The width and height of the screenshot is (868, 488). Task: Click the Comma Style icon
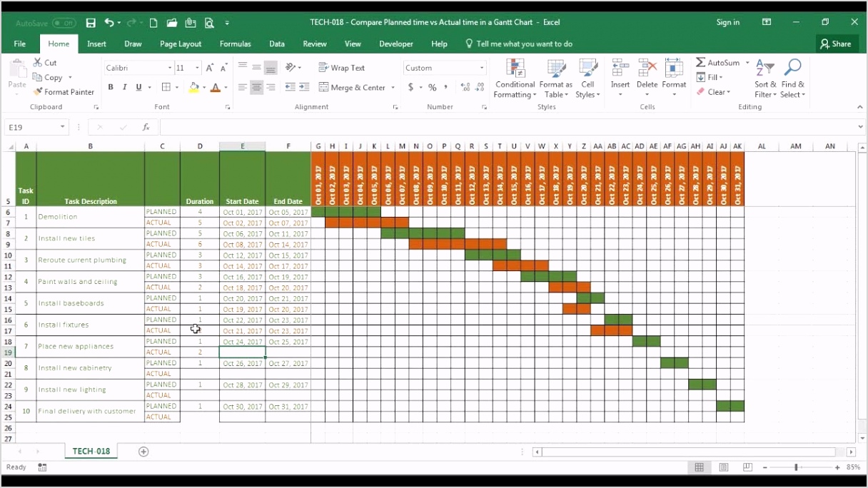445,87
